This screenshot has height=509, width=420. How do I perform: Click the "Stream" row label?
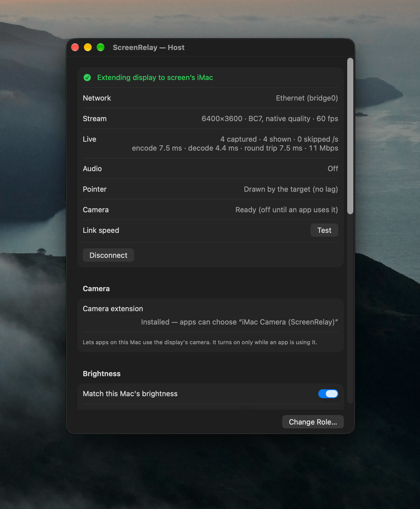[95, 119]
